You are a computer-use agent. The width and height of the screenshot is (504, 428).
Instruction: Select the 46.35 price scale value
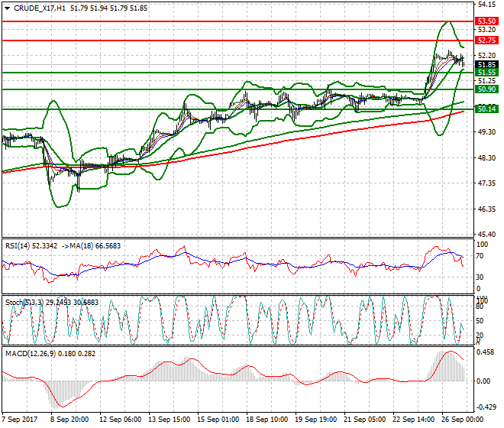[486, 209]
